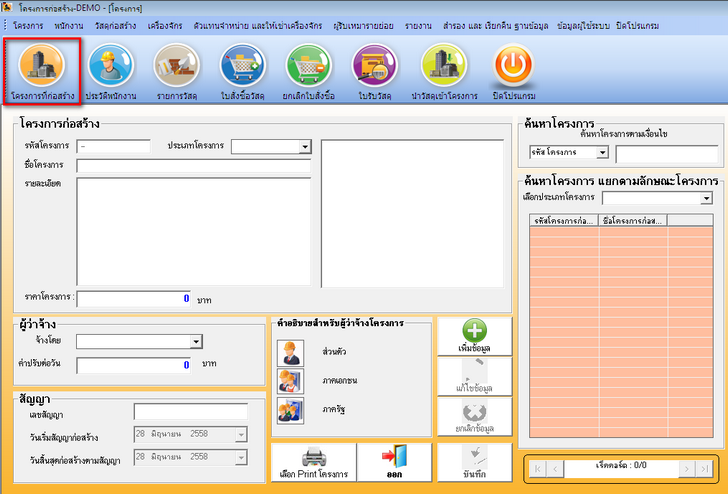Open the วันสิ้นสุดก่อสร้างตามสัญญา end date dropdown
728x494 pixels.
click(x=241, y=458)
